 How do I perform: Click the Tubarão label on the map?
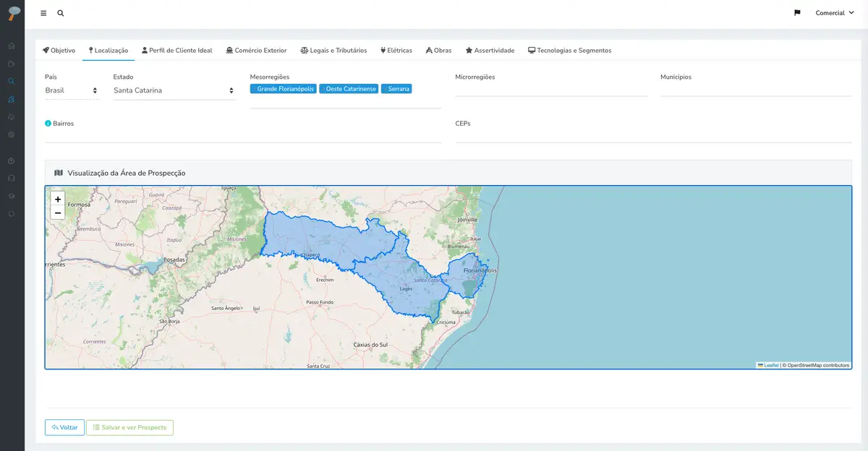459,312
